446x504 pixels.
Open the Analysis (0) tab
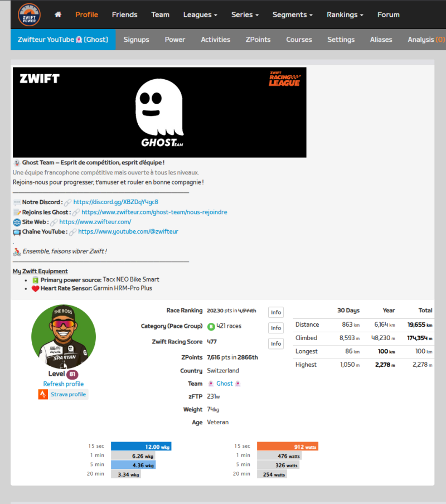pos(426,40)
